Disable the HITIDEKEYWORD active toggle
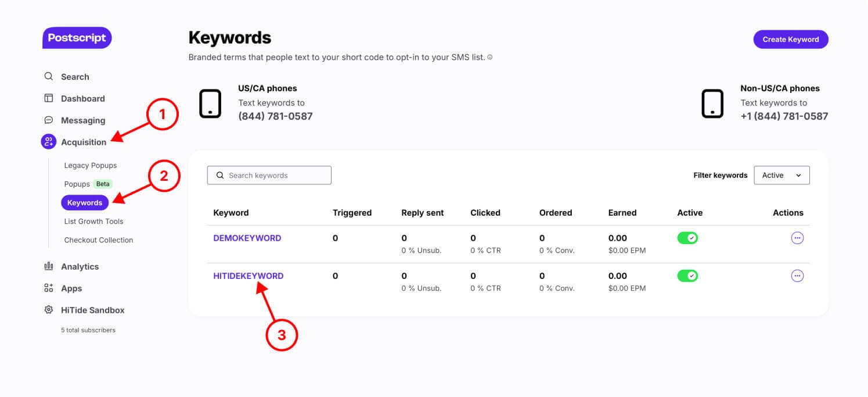 coord(687,276)
